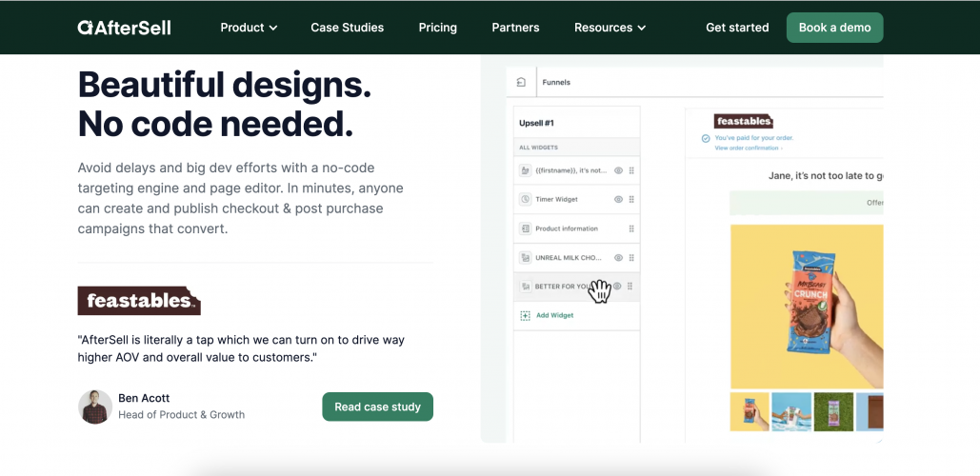Click the Add Widget plus icon
Viewport: 980px width, 476px height.
pyautogui.click(x=525, y=315)
